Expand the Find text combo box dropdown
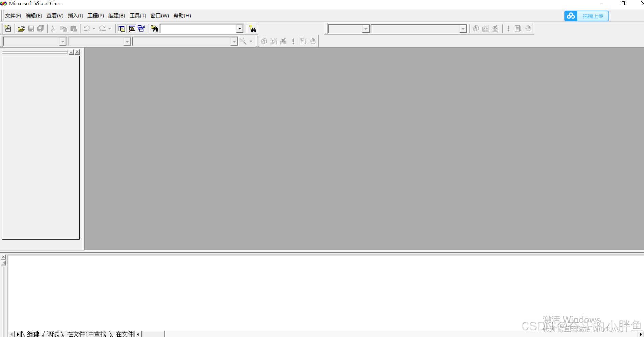Image resolution: width=644 pixels, height=337 pixels. pyautogui.click(x=240, y=29)
